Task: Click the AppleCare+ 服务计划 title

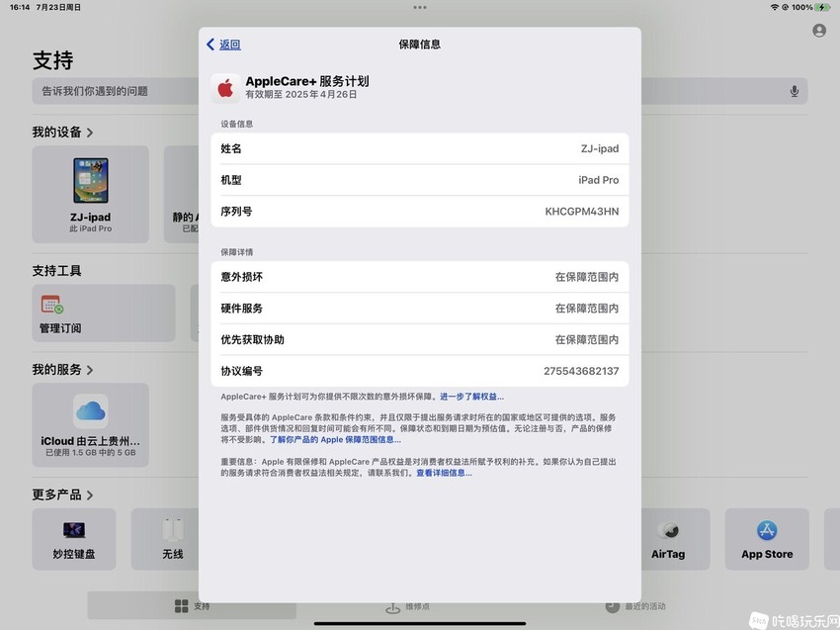Action: click(x=307, y=81)
